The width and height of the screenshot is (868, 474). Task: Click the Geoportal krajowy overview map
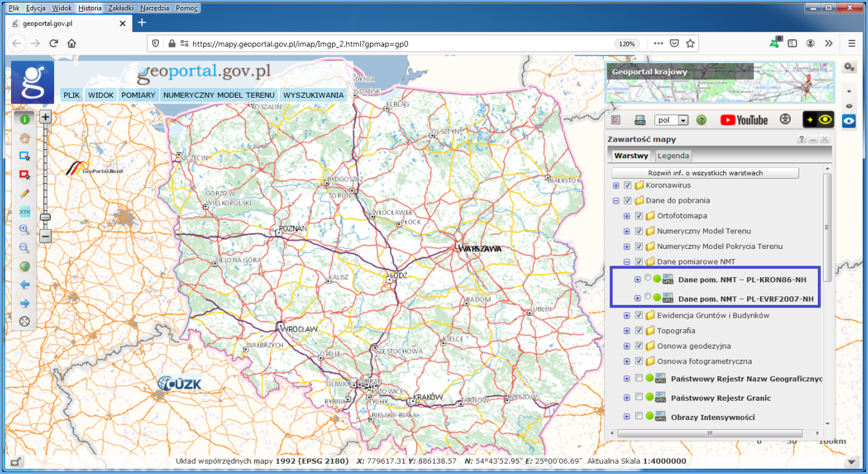click(721, 82)
